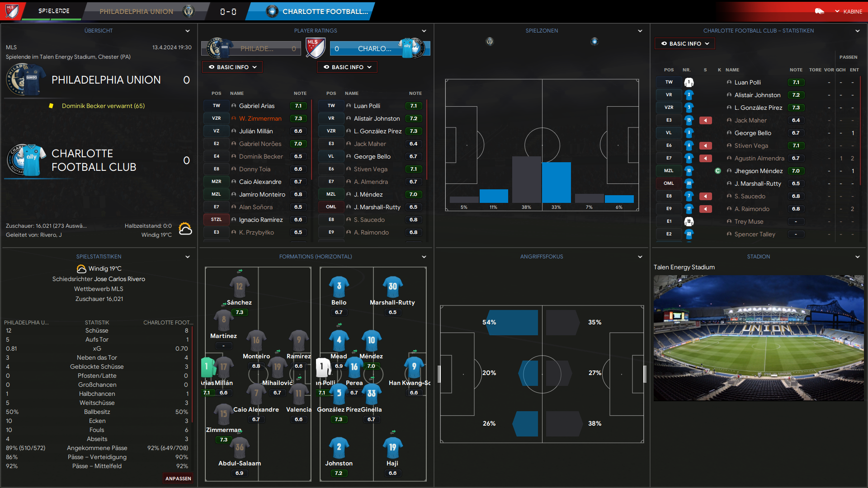Screen dimensions: 868x488
Task: Open Charlotte Statistiken panel dropdown
Action: pyautogui.click(x=857, y=31)
